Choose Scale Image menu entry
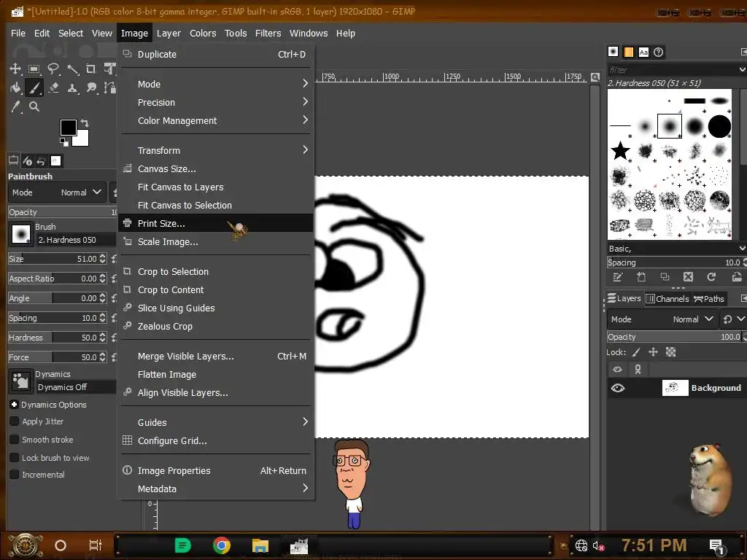The image size is (747, 560). (x=215, y=242)
